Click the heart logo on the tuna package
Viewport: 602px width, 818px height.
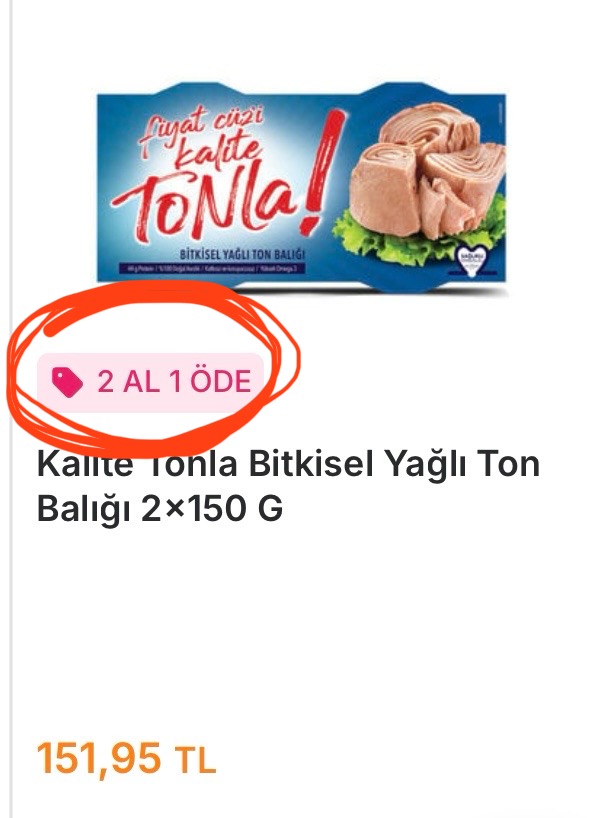click(x=471, y=259)
